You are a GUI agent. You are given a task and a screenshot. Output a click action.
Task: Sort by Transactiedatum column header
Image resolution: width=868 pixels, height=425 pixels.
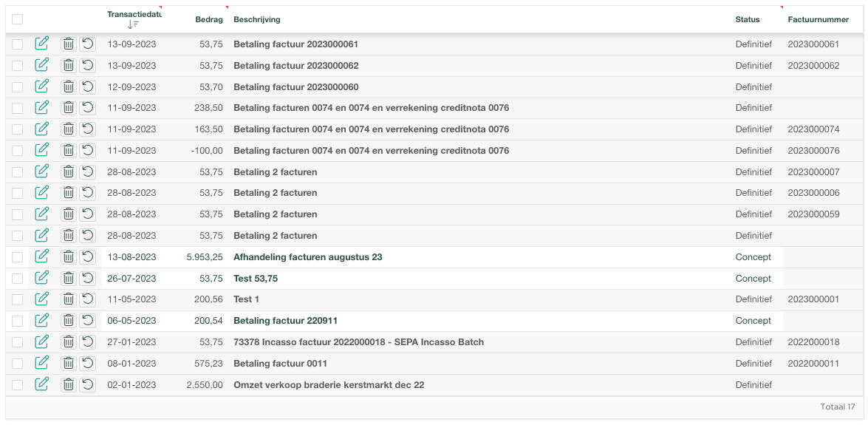133,15
